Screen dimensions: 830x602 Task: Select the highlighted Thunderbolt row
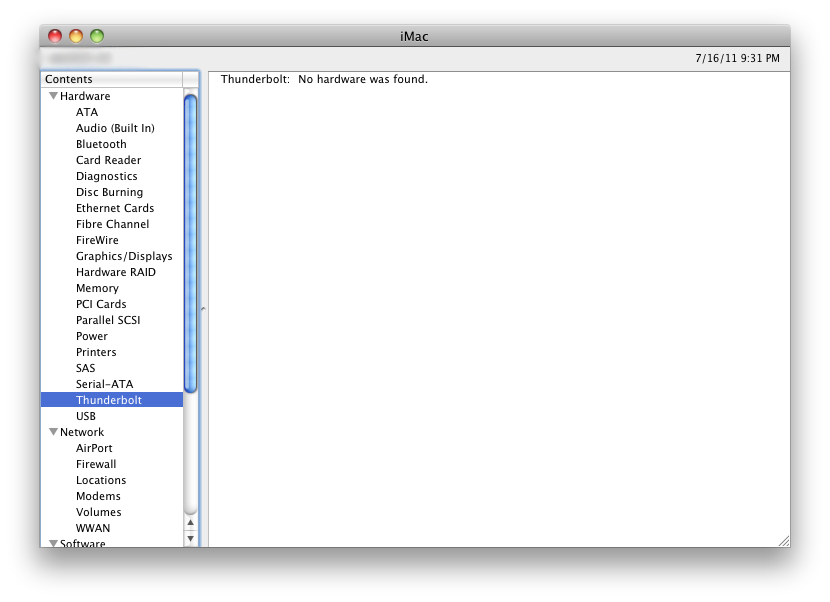112,400
